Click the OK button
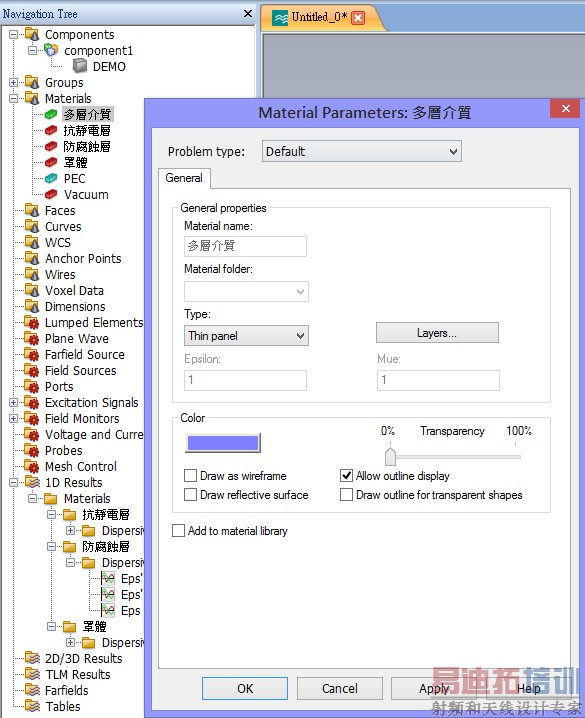 [x=245, y=689]
